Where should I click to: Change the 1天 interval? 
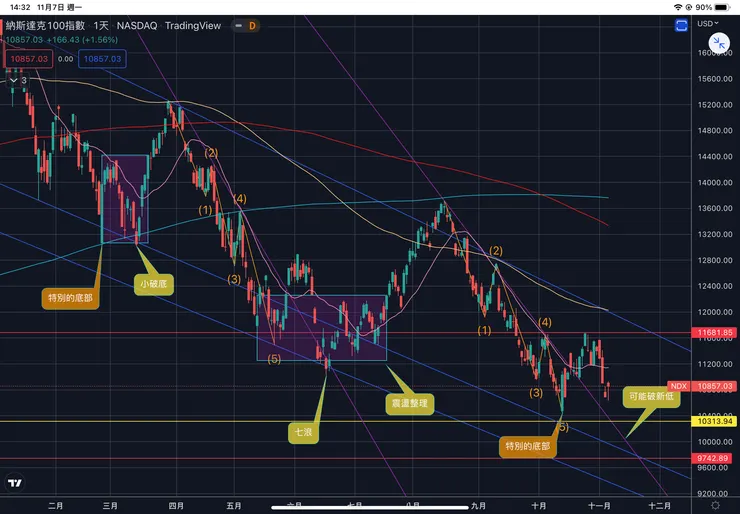coord(101,25)
